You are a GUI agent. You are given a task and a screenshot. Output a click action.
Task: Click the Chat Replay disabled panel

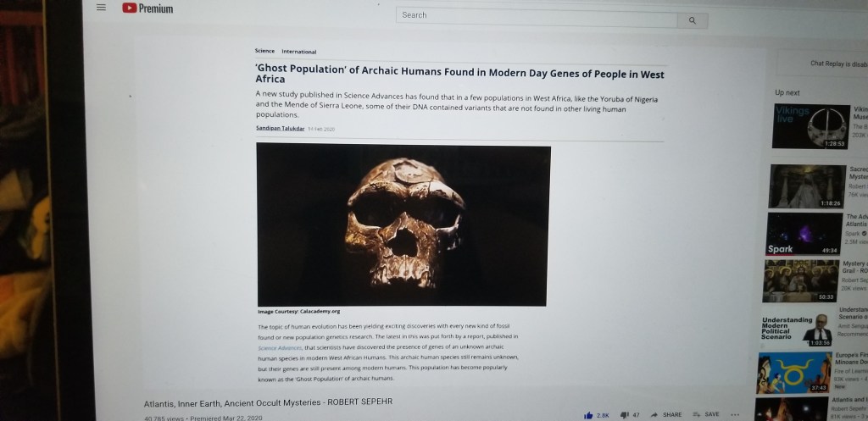(x=822, y=64)
